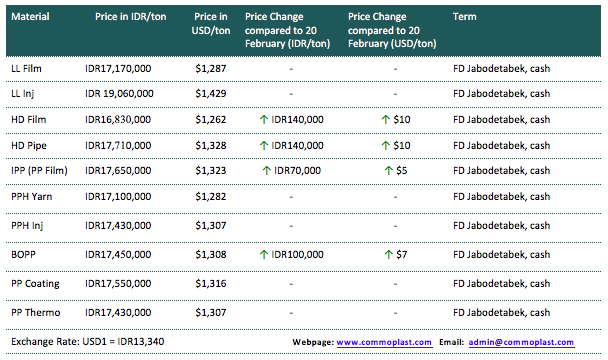608x360 pixels.
Task: Click green arrow beside HD Film $10
Action: [x=385, y=119]
